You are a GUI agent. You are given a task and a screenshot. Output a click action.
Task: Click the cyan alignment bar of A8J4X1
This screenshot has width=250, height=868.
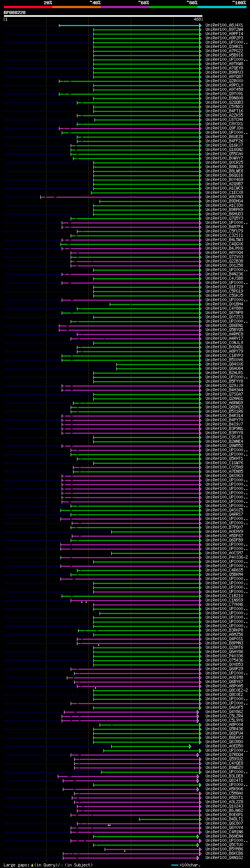click(130, 25)
